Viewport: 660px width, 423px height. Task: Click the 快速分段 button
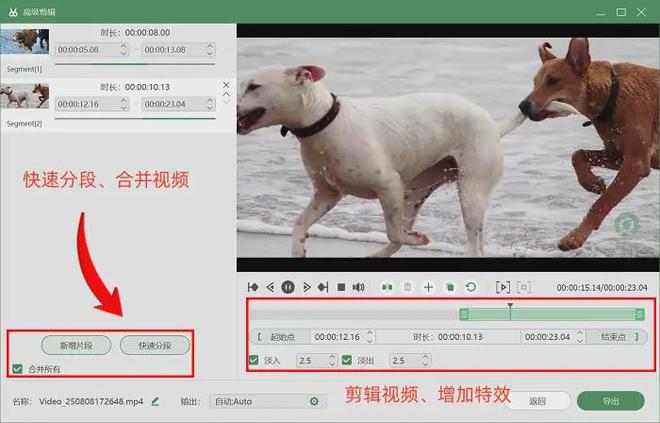pyautogui.click(x=155, y=345)
